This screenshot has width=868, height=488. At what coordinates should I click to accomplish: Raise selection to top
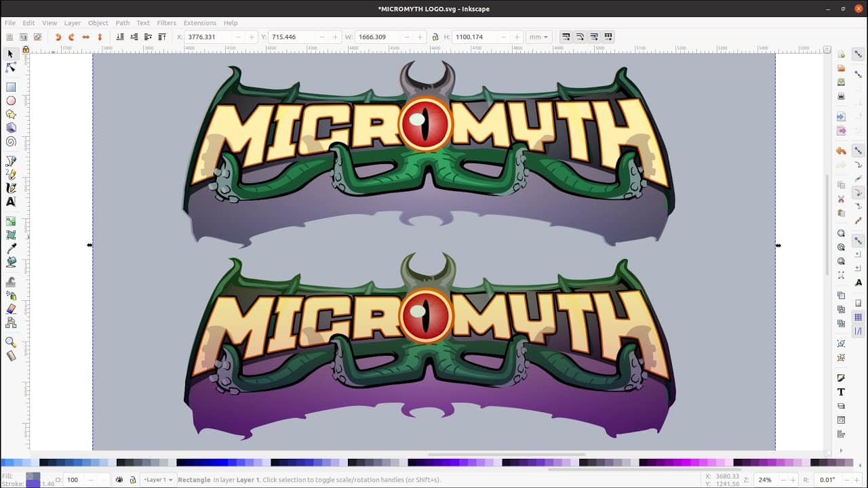162,37
